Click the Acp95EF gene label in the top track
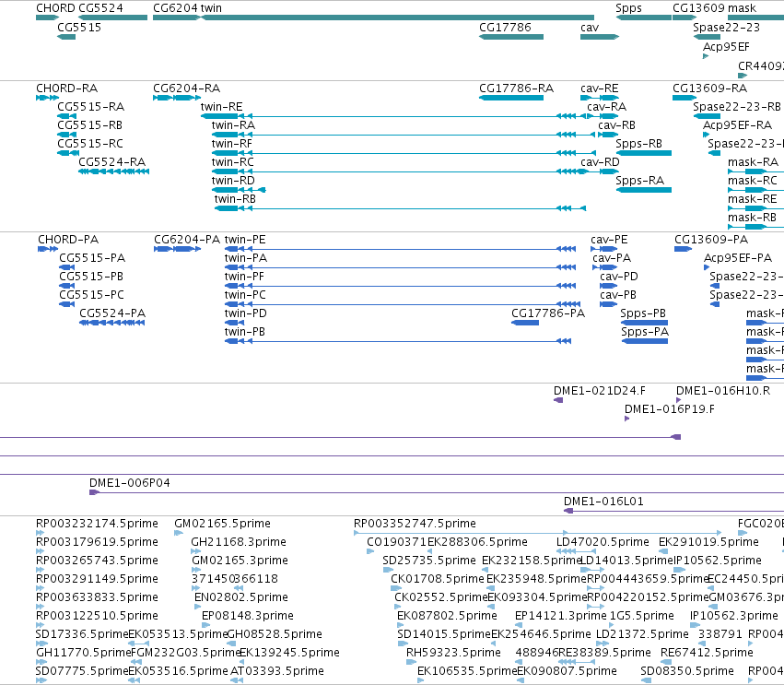 pyautogui.click(x=727, y=47)
